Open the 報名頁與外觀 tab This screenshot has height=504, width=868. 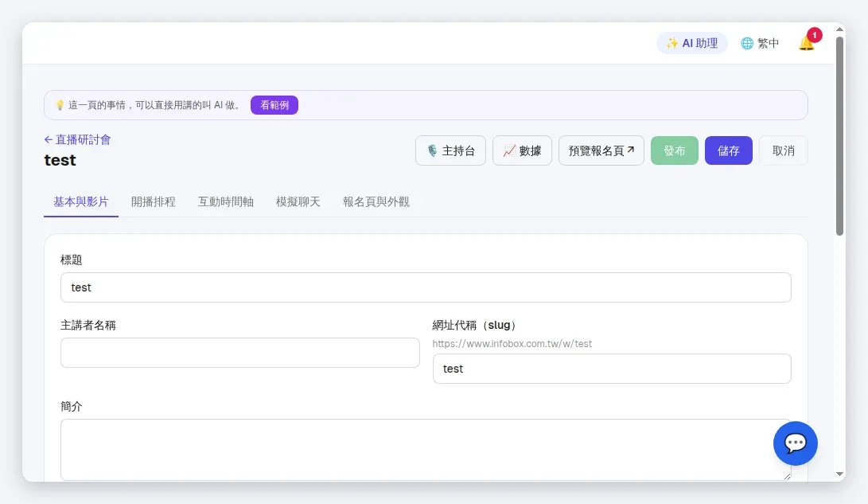(376, 202)
